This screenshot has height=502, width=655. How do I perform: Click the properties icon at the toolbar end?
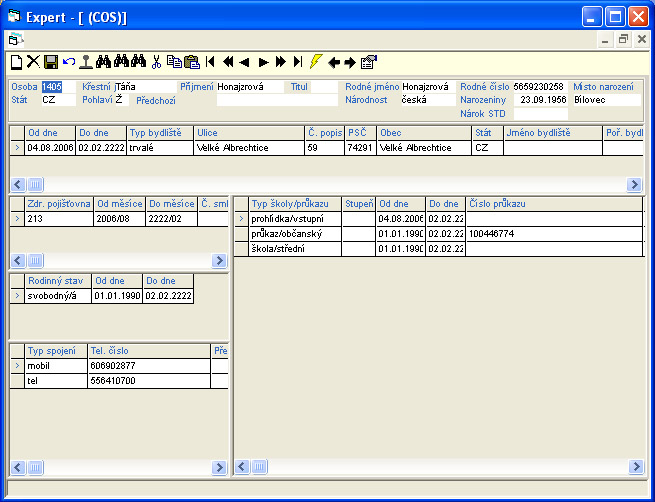pyautogui.click(x=369, y=62)
